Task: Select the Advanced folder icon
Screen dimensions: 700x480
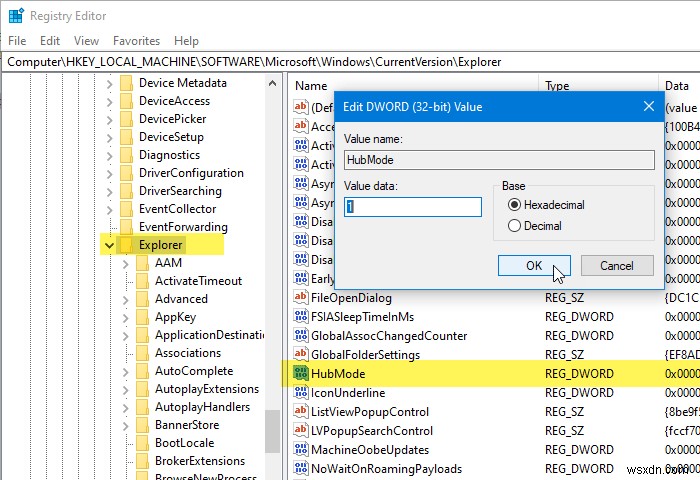Action: [143, 299]
